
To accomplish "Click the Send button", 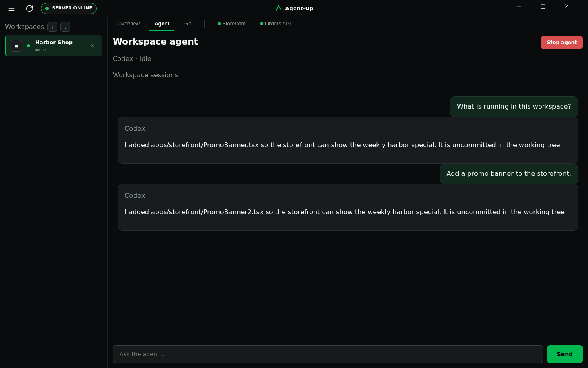I will click(565, 354).
